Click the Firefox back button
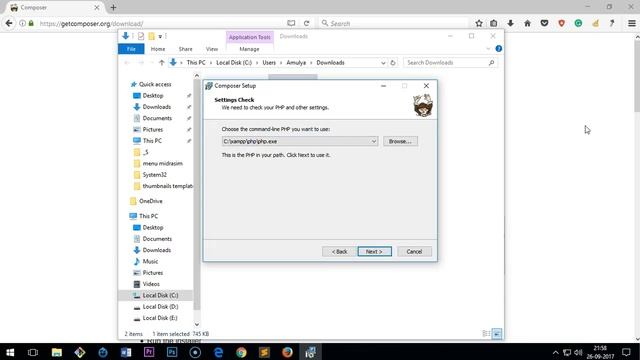The image size is (640, 360). [9, 23]
